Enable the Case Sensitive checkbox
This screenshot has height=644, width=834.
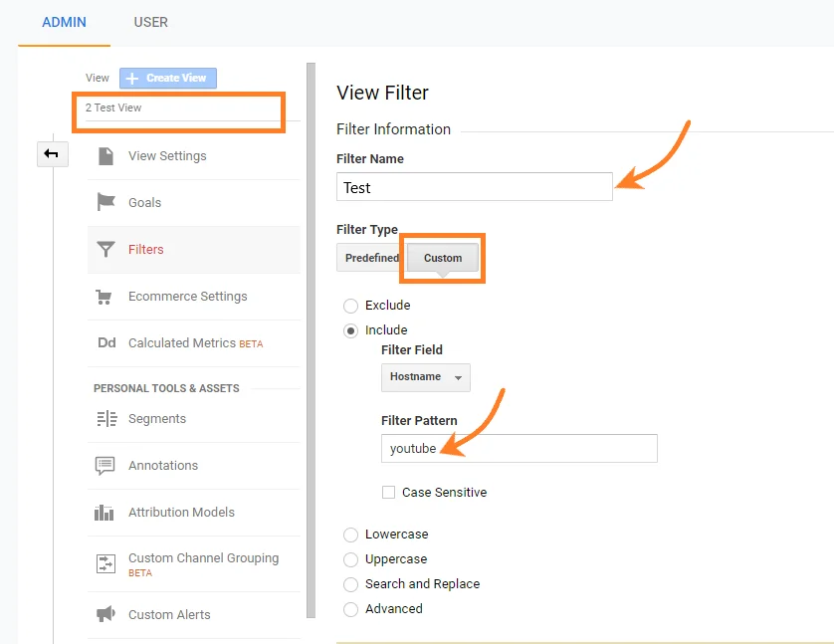pyautogui.click(x=389, y=492)
